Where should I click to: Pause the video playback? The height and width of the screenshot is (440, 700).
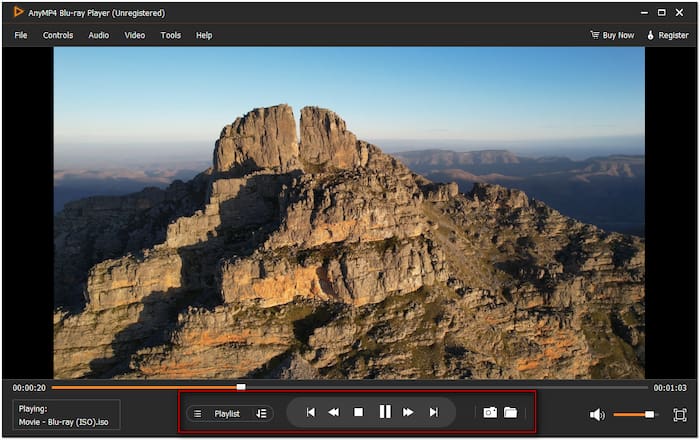click(x=384, y=412)
